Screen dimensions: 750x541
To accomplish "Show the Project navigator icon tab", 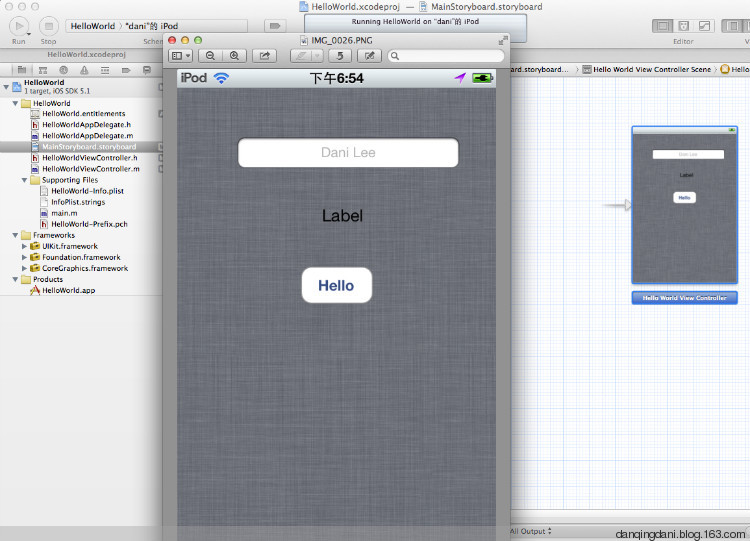I will [22, 70].
